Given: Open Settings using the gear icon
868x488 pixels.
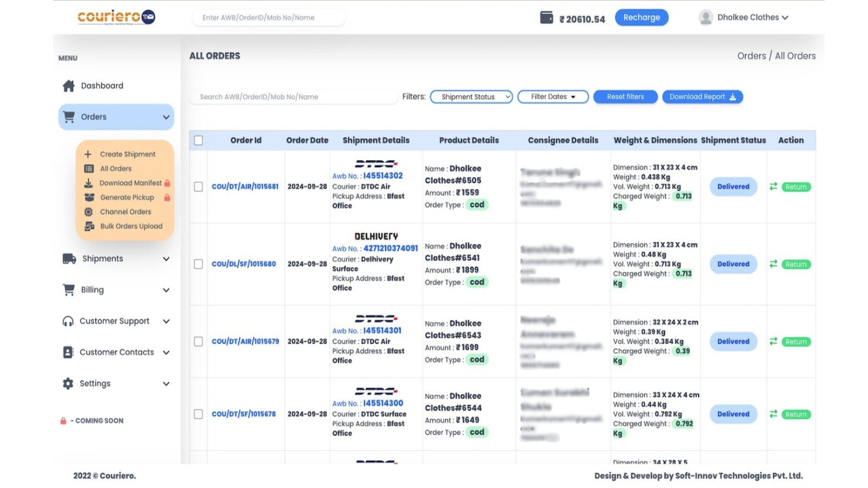Looking at the screenshot, I should pos(69,383).
